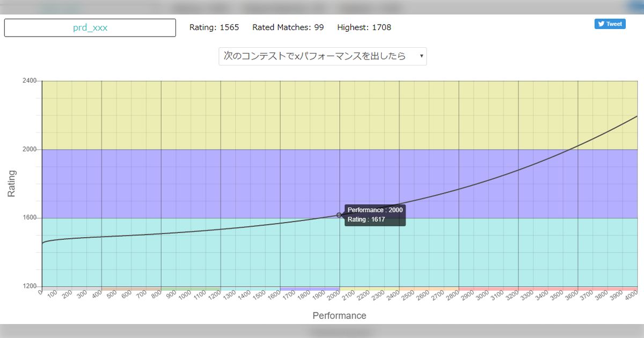Click the 1600 y-axis label
644x338 pixels.
[30, 218]
